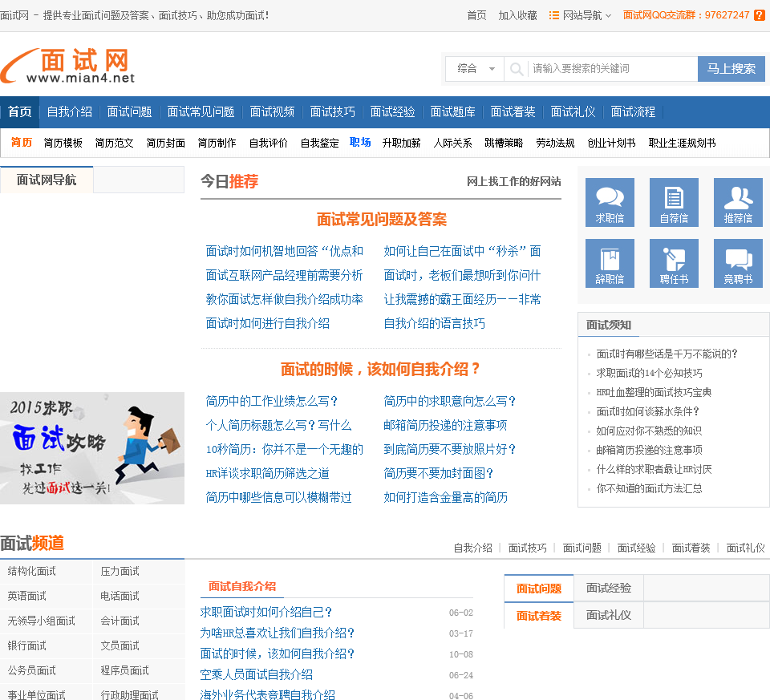Click 加入收藏 in the top bar
The width and height of the screenshot is (770, 700).
pos(517,15)
